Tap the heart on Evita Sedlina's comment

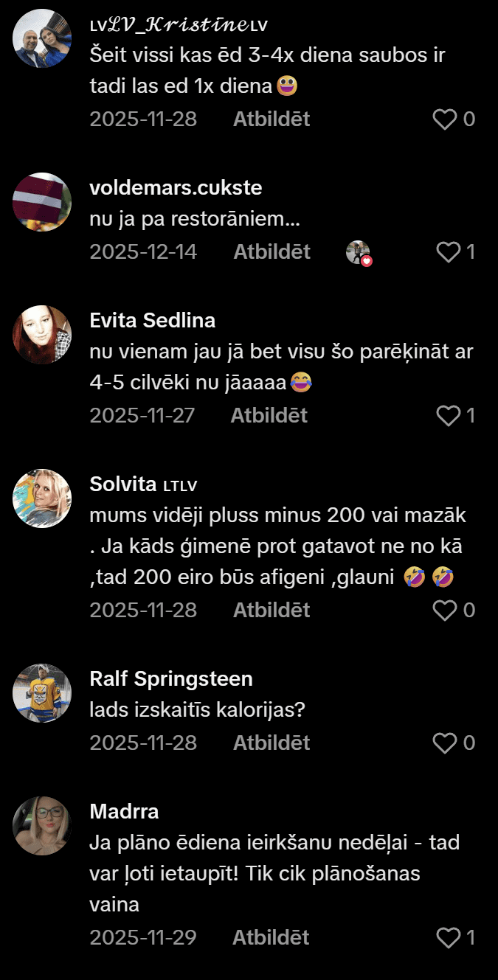point(448,416)
